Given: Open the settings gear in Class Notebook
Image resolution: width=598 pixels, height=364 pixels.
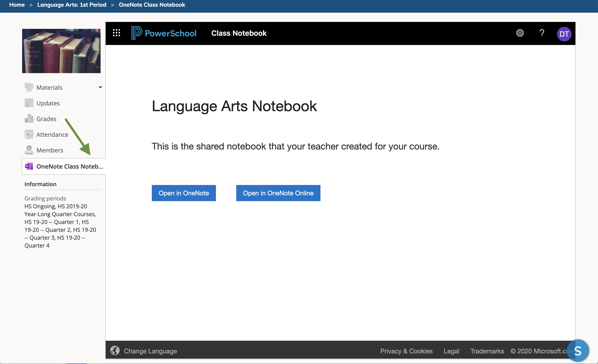Looking at the screenshot, I should 520,33.
